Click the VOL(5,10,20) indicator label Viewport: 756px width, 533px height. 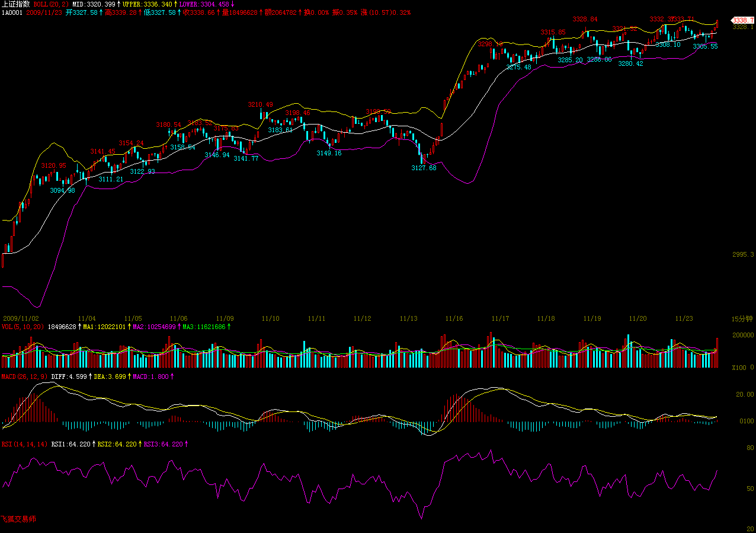tap(22, 327)
